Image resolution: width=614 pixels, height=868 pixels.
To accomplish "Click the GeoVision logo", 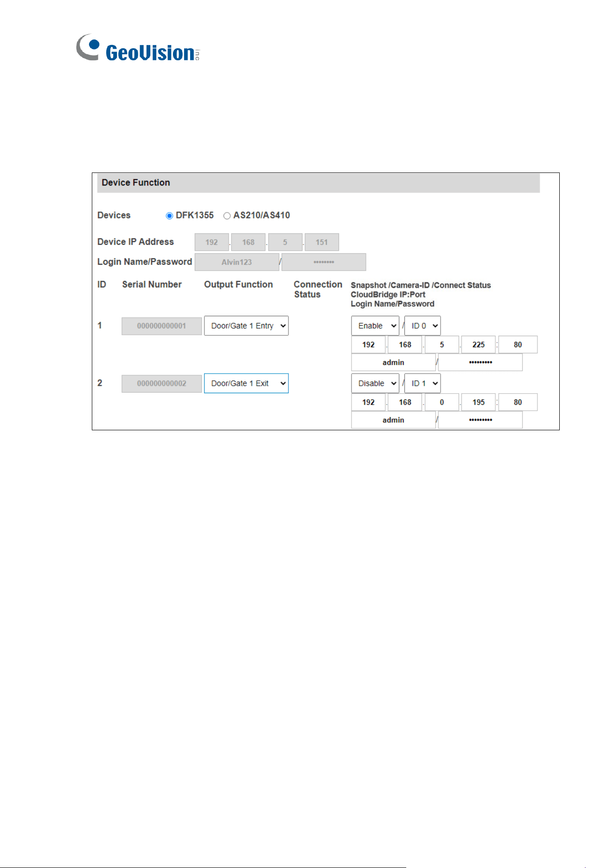I will [x=138, y=47].
